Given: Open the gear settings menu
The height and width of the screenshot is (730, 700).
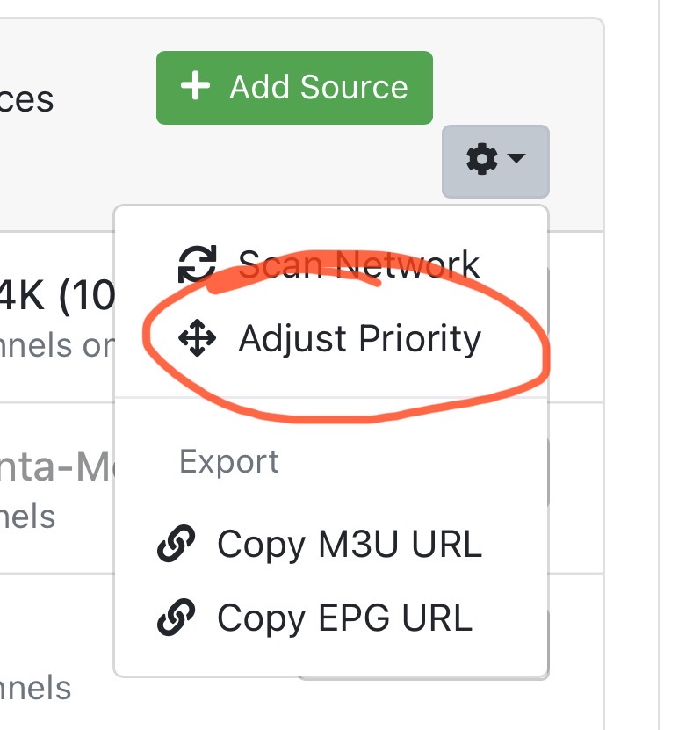Looking at the screenshot, I should click(481, 160).
